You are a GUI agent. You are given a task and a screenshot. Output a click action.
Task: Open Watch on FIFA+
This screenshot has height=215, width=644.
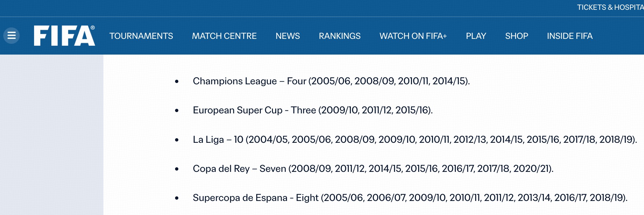click(x=413, y=36)
